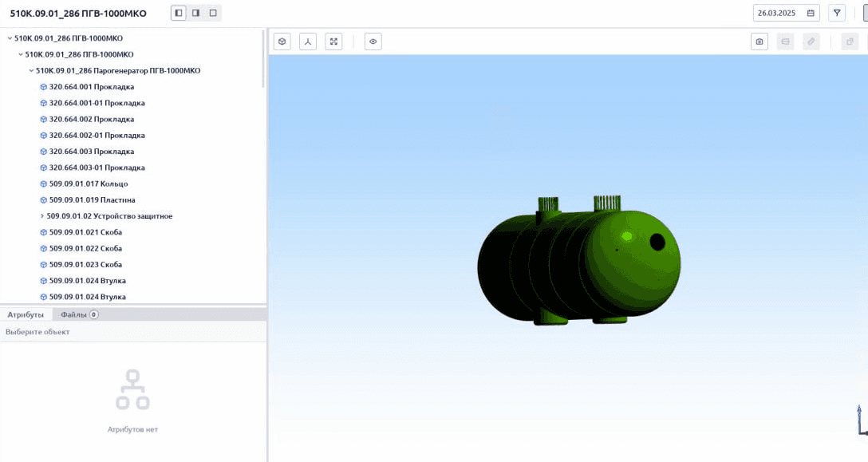Click the Выберите объект text
868x462 pixels.
37,332
